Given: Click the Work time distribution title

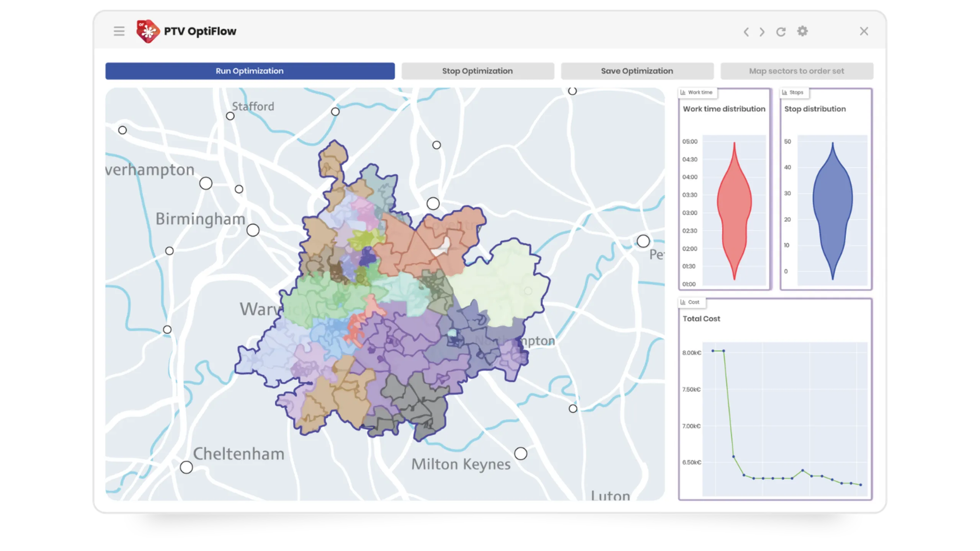Looking at the screenshot, I should click(x=724, y=109).
